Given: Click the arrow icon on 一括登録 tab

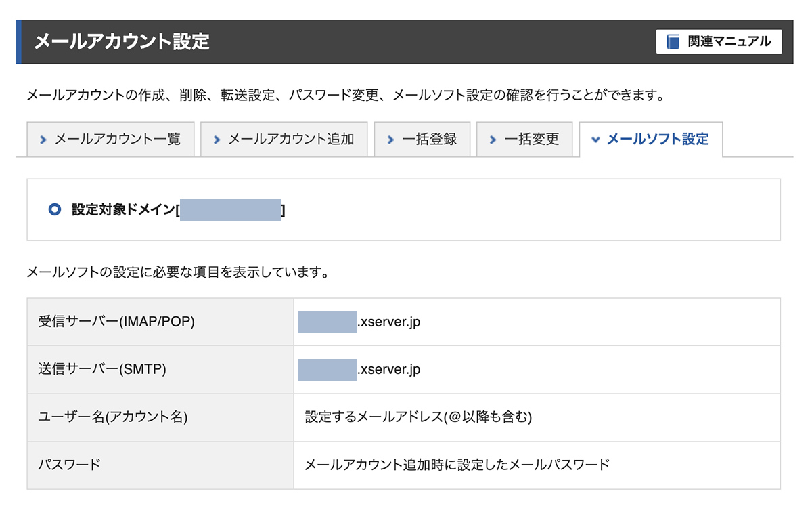Looking at the screenshot, I should tap(390, 140).
